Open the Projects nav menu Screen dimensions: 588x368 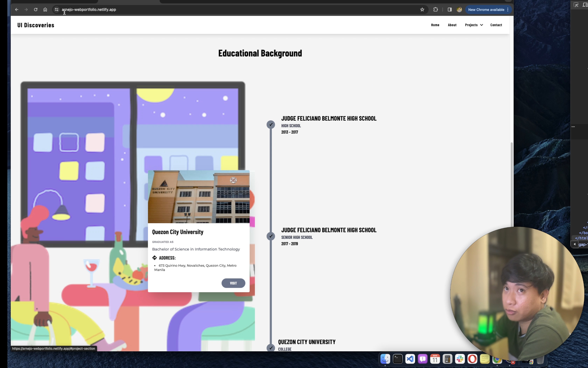[471, 25]
